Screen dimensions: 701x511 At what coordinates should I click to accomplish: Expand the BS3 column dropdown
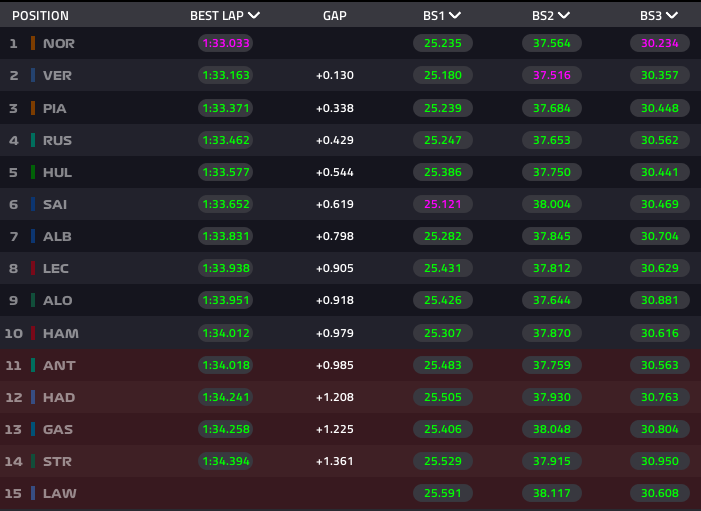coord(672,16)
